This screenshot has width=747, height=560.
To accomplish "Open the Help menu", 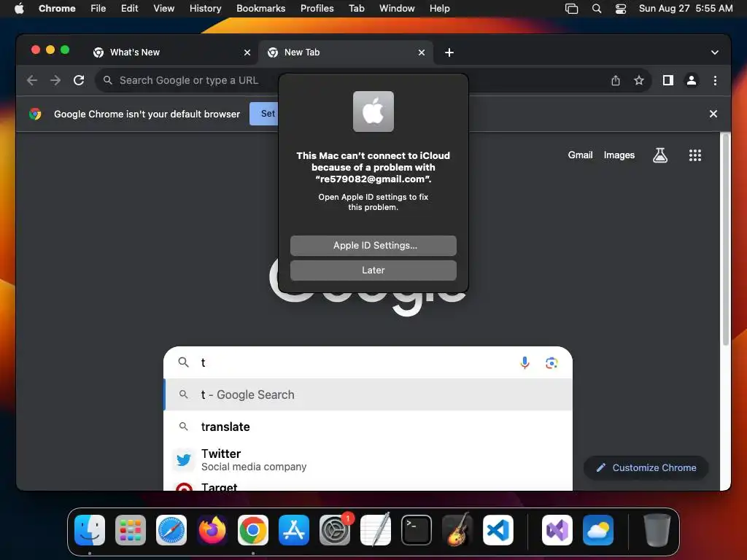I will [x=439, y=9].
